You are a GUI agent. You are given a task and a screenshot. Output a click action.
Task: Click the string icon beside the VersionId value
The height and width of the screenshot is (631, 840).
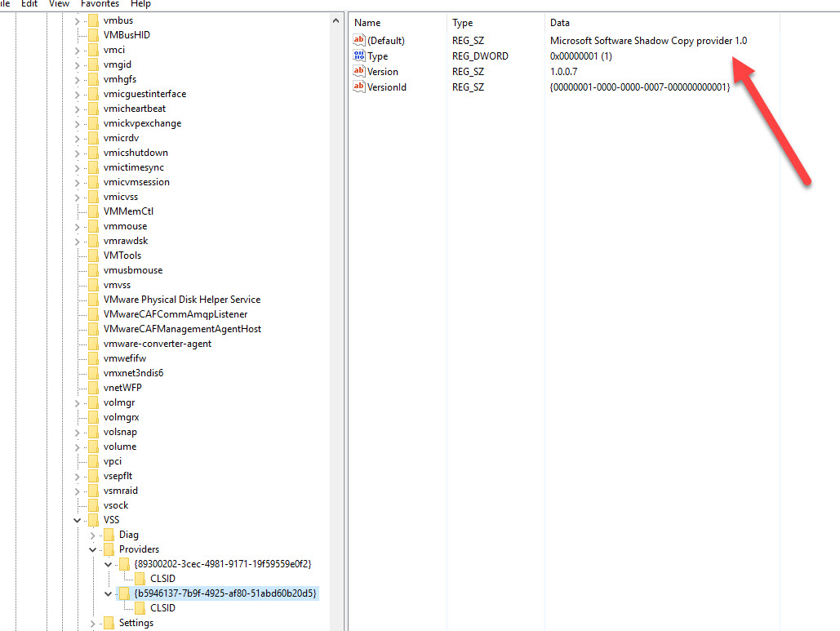pyautogui.click(x=358, y=87)
